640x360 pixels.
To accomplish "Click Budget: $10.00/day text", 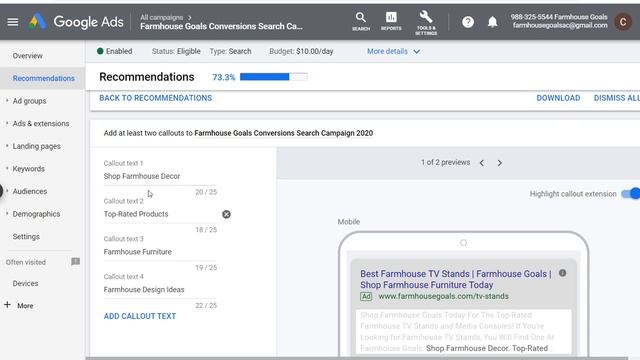I will 301,51.
